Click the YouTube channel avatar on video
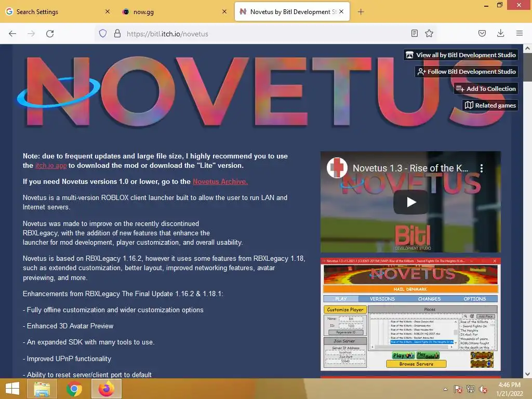532x399 pixels. [x=337, y=168]
